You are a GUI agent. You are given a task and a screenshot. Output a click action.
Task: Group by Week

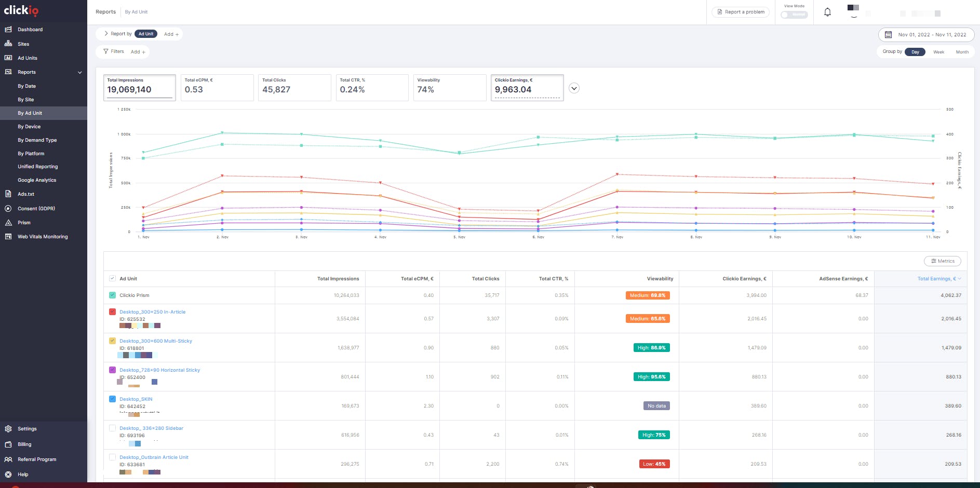point(938,52)
